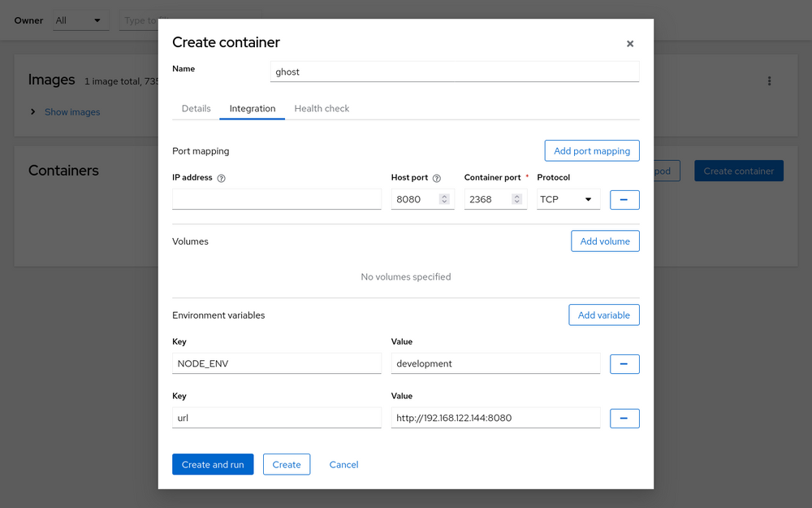Open the Images panel kebab menu

[x=769, y=80]
